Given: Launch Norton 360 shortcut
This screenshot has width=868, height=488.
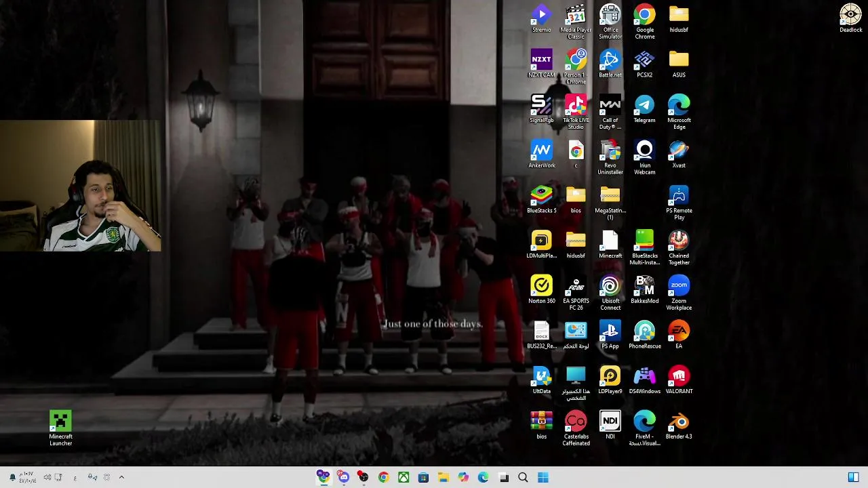Looking at the screenshot, I should [541, 290].
